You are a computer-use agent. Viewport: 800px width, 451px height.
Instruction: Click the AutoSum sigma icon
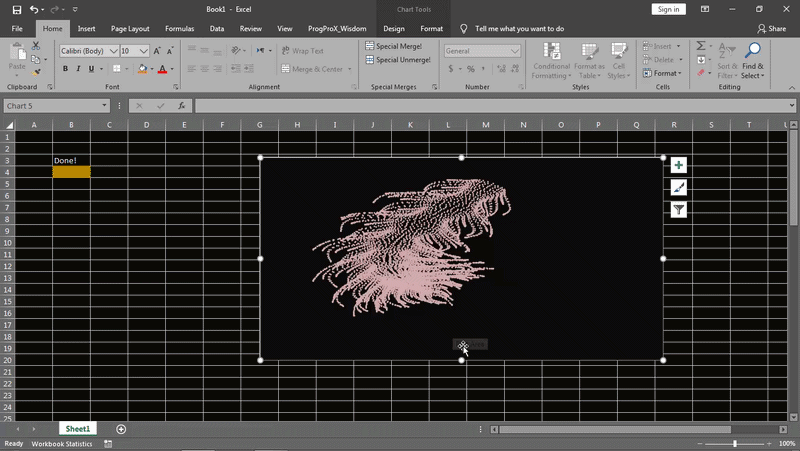tap(701, 46)
